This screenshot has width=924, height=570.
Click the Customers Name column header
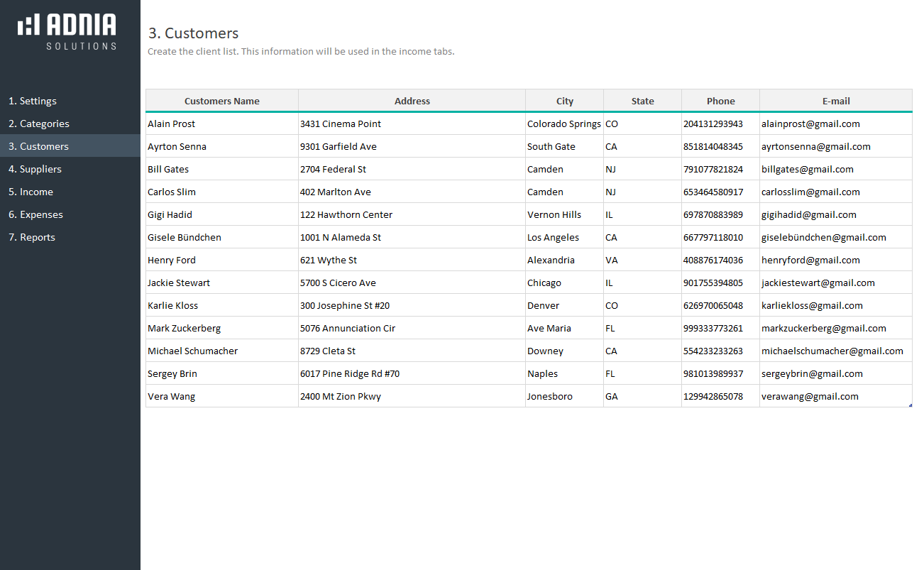(222, 101)
